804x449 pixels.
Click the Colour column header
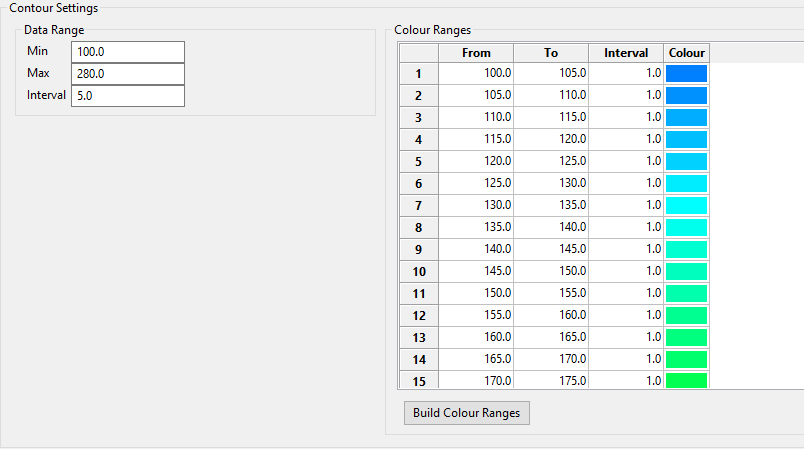point(686,53)
